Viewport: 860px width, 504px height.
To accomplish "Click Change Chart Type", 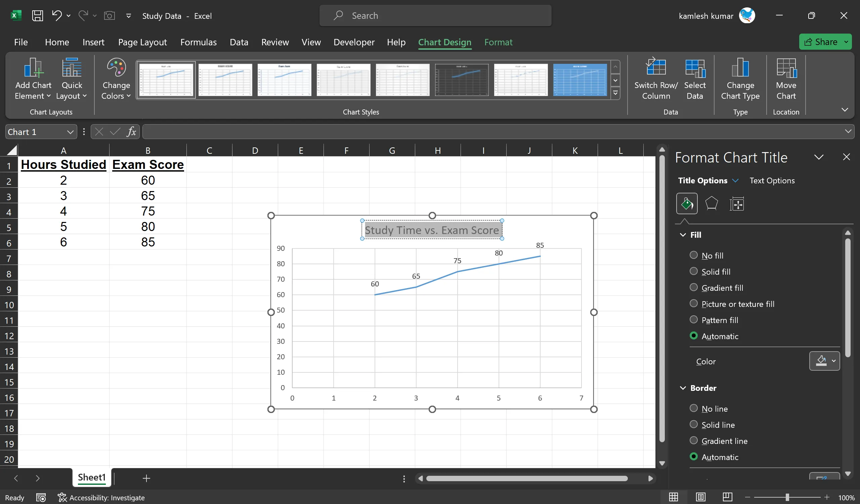I will [x=740, y=79].
